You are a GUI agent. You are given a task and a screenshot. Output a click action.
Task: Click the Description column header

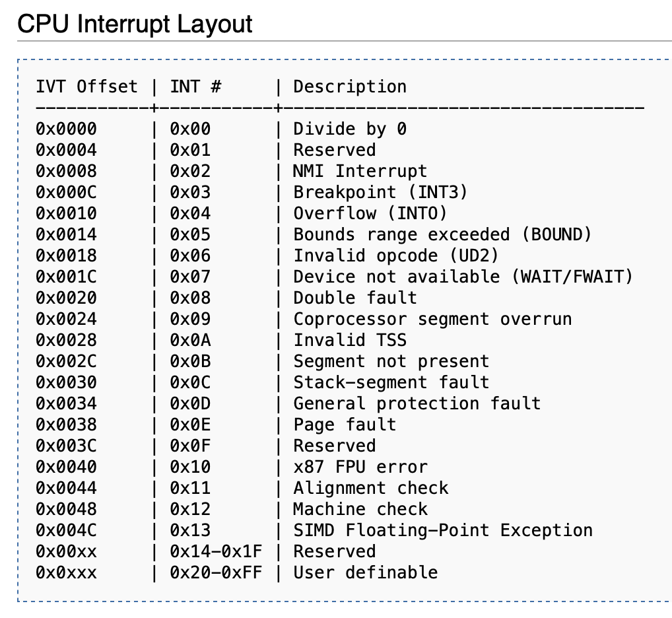point(350,86)
